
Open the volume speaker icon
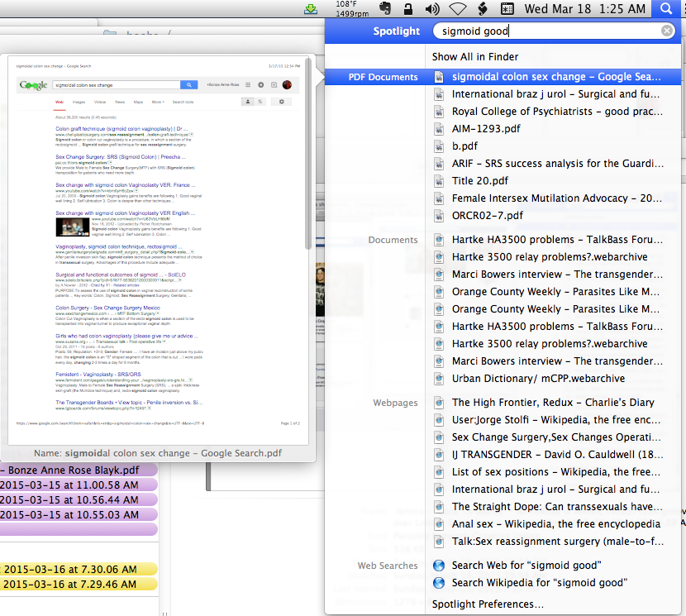tap(432, 9)
